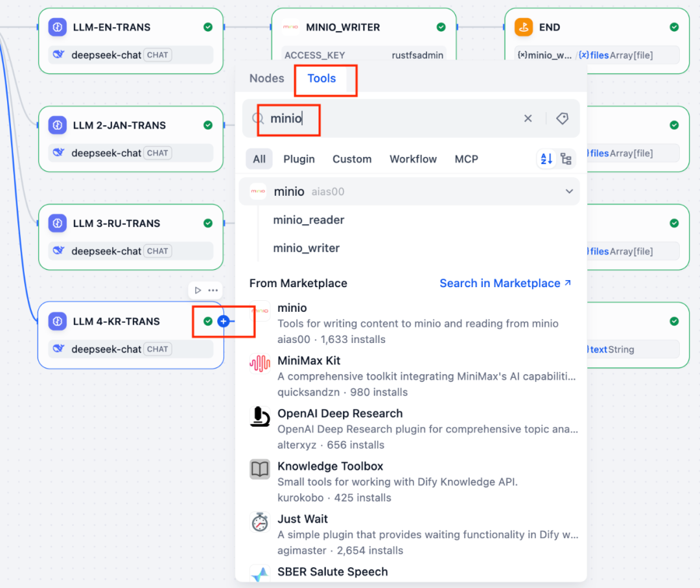Collapse the minio aias00 tool group

pos(569,191)
